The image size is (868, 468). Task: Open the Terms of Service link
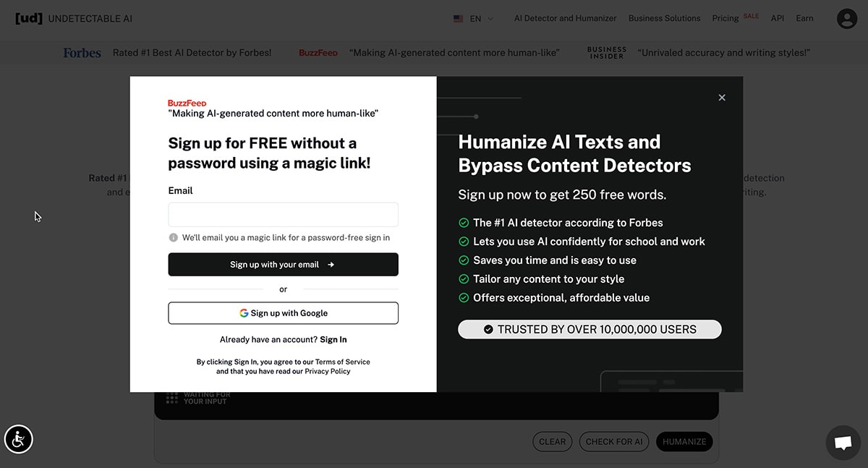[x=342, y=362]
